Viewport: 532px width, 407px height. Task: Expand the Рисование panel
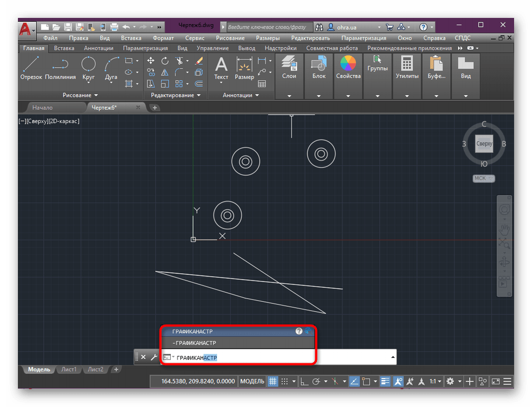[x=80, y=95]
